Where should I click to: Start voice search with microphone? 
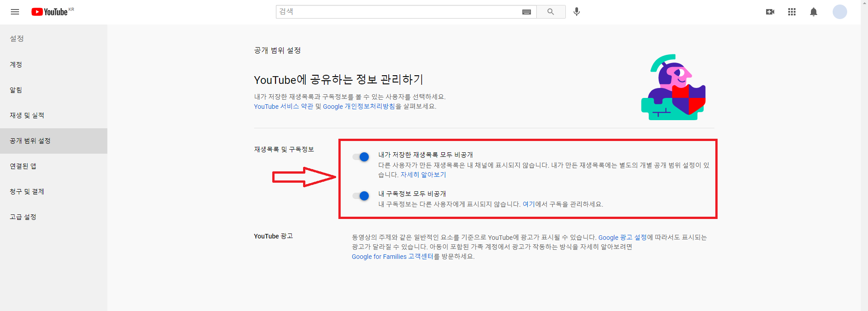point(577,12)
